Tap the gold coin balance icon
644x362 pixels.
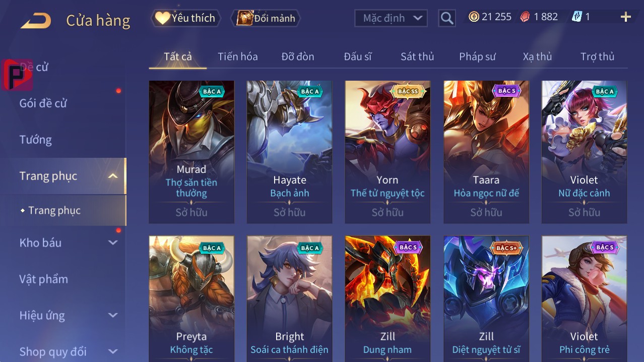[x=474, y=17]
